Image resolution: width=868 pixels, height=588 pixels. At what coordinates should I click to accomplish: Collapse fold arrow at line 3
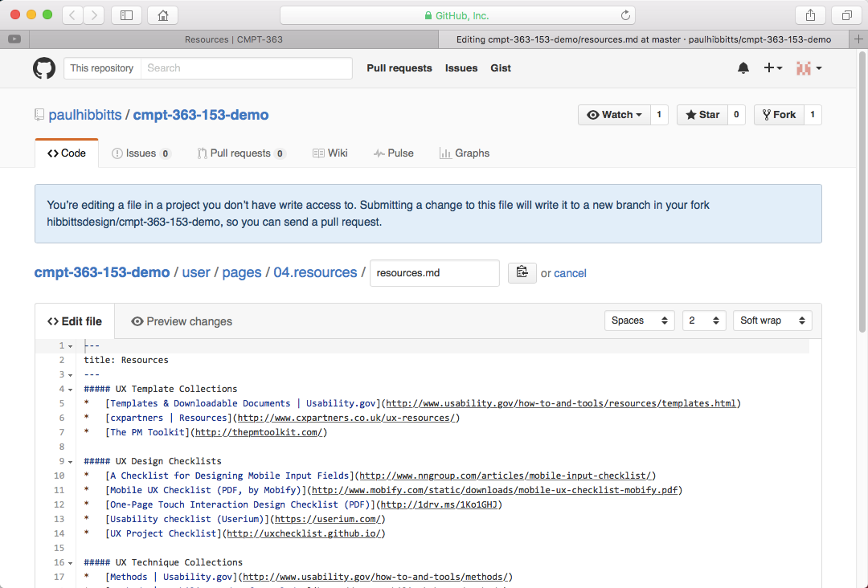70,375
